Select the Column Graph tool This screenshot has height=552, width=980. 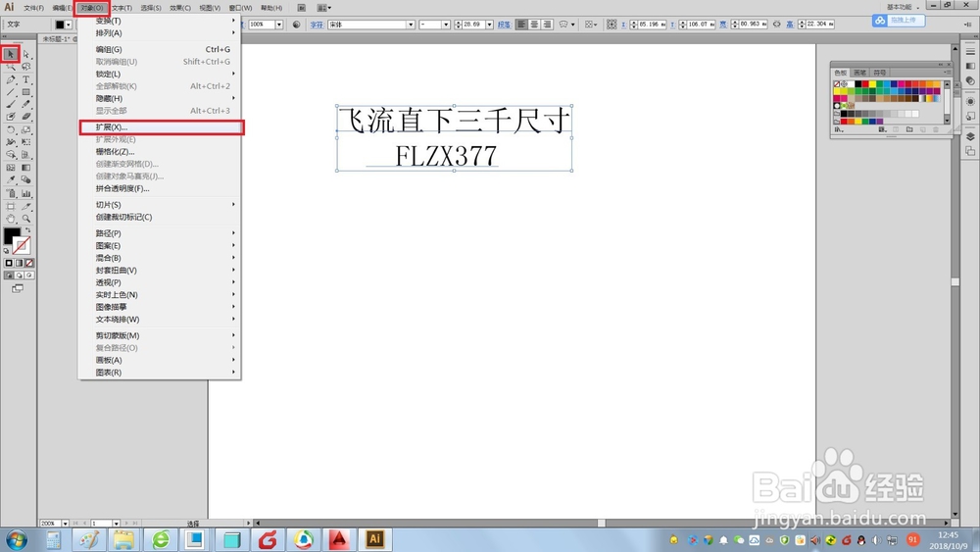click(26, 194)
